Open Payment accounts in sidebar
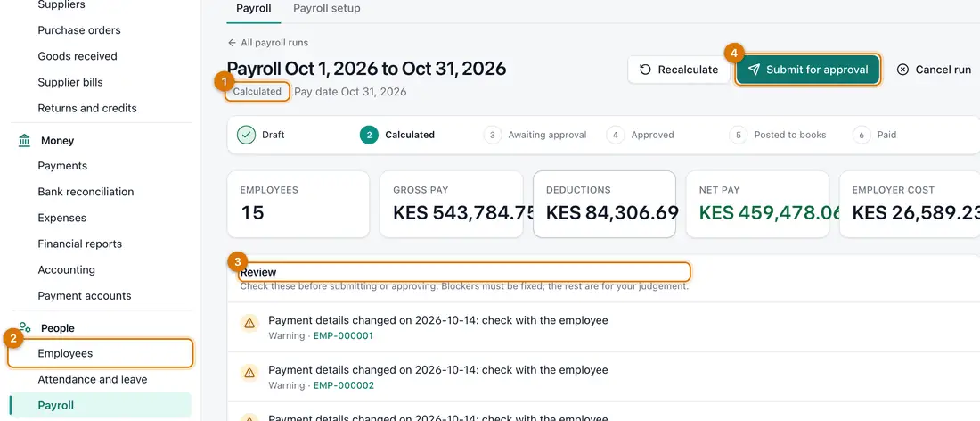Viewport: 980px width, 421px height. click(85, 296)
